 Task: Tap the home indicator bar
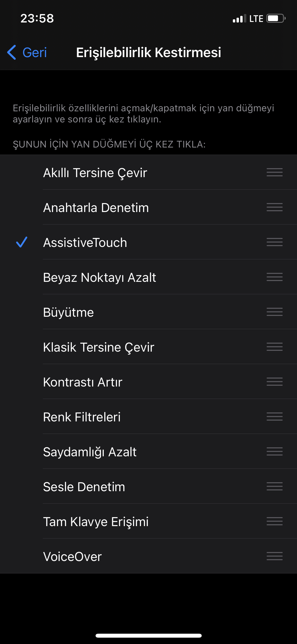[x=149, y=636]
